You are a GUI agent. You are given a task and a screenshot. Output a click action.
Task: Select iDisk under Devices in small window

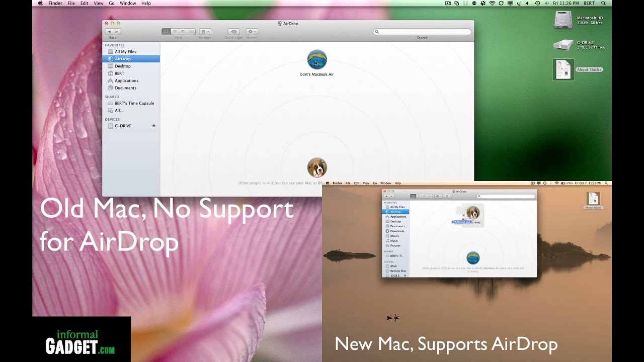click(395, 266)
